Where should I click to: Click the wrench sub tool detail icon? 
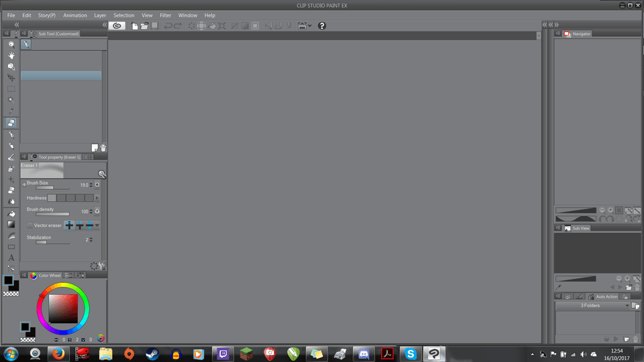(x=103, y=266)
